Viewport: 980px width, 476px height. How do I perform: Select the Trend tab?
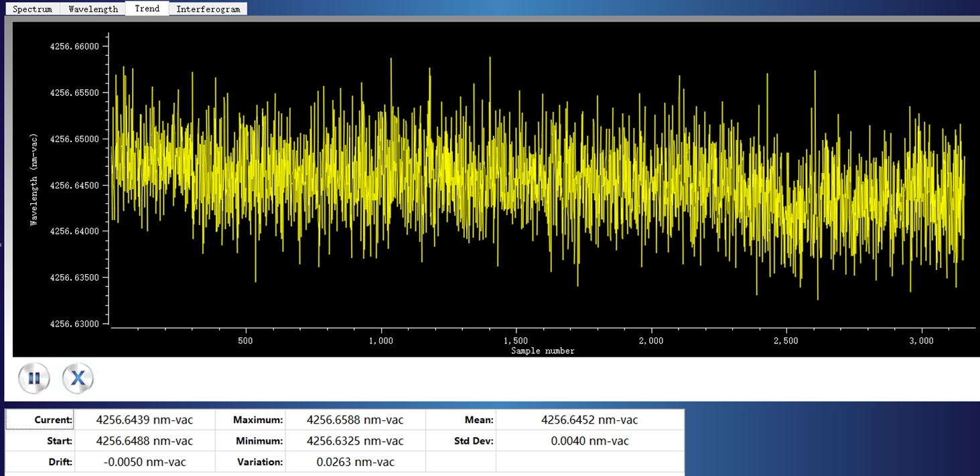tap(147, 9)
